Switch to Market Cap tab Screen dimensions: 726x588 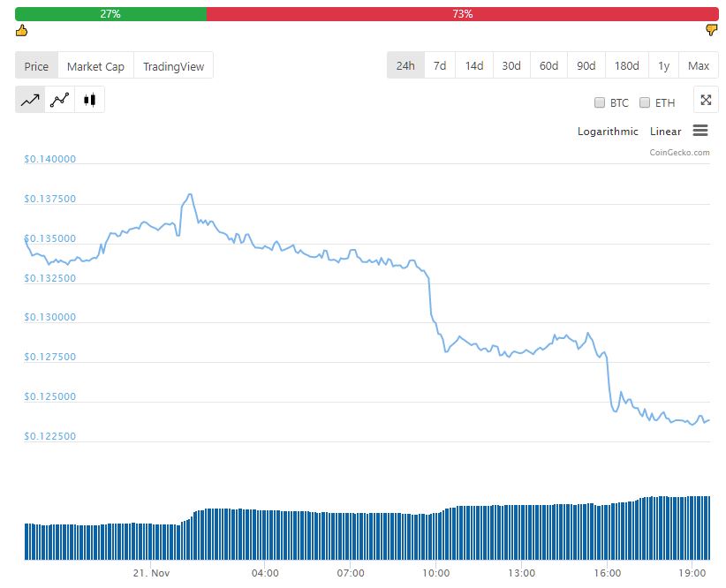(x=95, y=66)
